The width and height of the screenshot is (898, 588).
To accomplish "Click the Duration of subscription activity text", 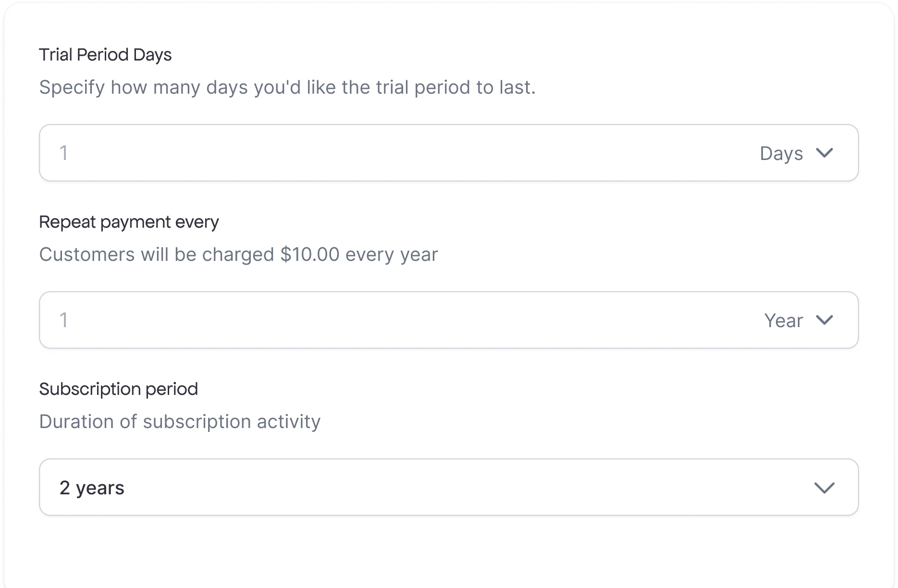I will click(180, 421).
